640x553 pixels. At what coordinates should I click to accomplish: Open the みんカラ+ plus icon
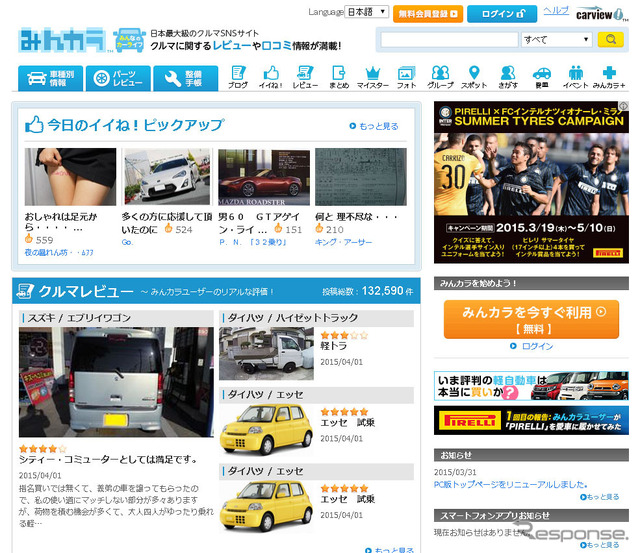click(609, 77)
